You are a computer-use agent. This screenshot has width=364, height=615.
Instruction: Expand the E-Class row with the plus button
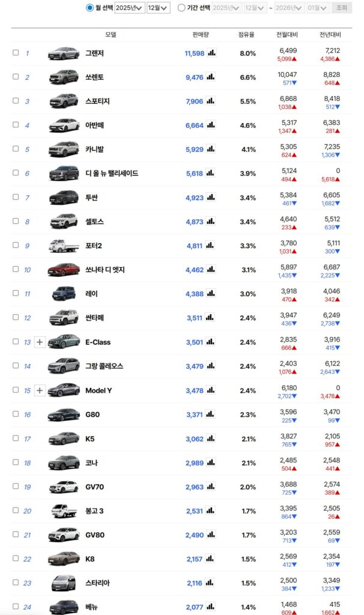(40, 342)
